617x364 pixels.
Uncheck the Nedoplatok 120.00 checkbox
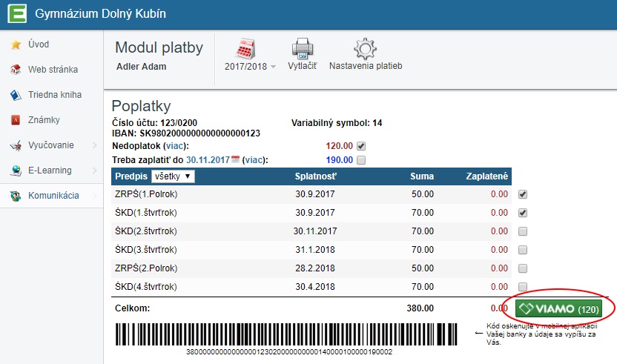361,146
